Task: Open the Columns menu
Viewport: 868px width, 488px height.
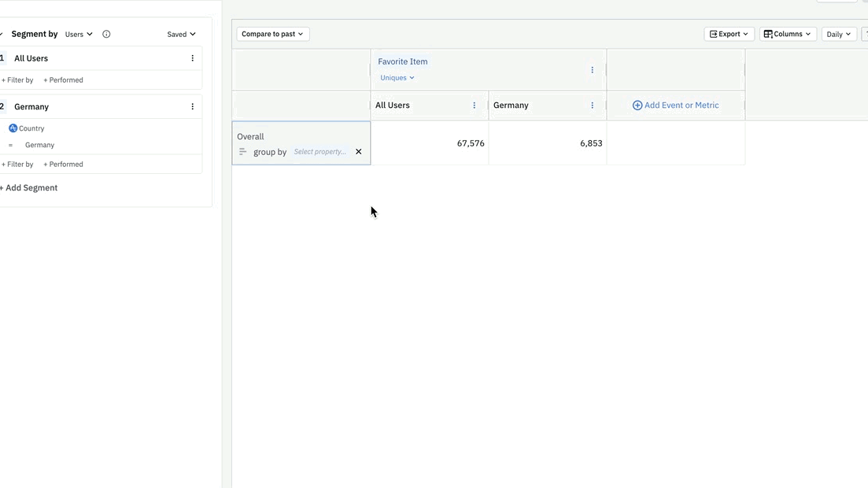Action: tap(787, 34)
